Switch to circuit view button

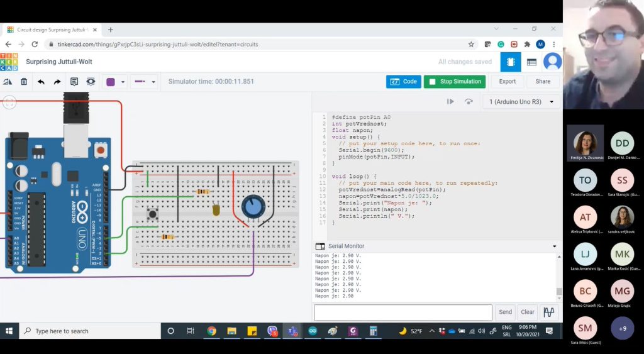[510, 62]
